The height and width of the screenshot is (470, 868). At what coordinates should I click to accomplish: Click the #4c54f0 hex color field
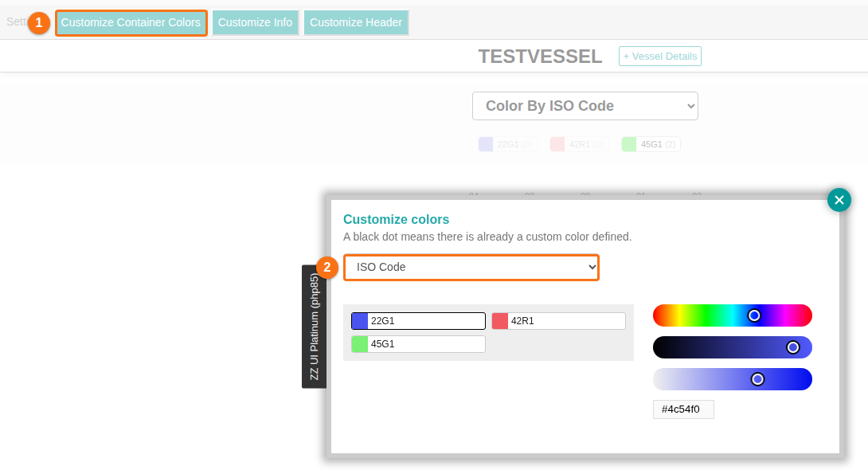[x=683, y=409]
